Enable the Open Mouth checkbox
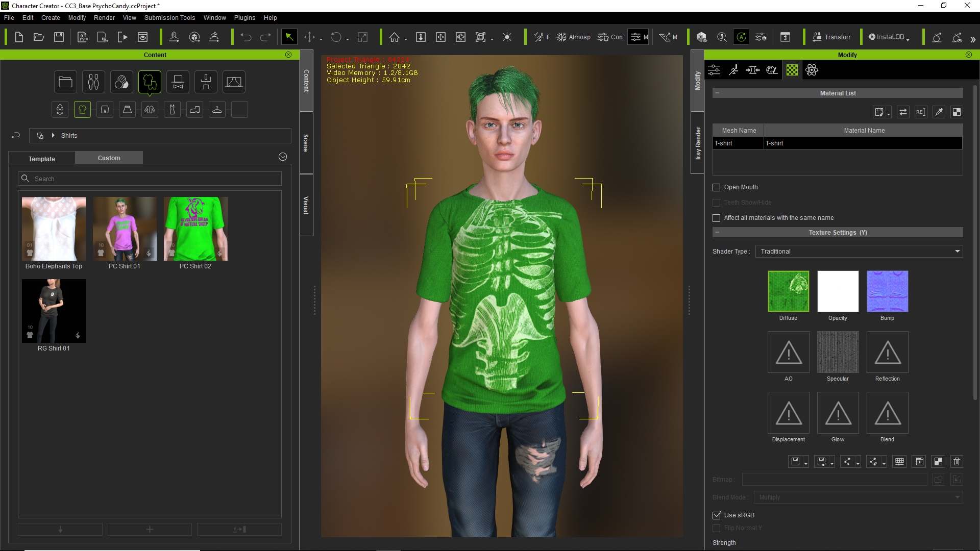This screenshot has height=551, width=980. click(x=717, y=187)
